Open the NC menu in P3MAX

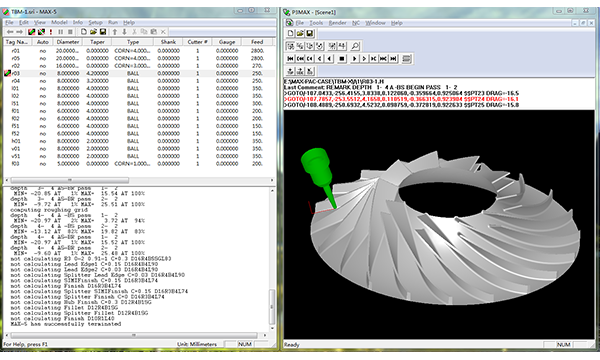[x=356, y=23]
